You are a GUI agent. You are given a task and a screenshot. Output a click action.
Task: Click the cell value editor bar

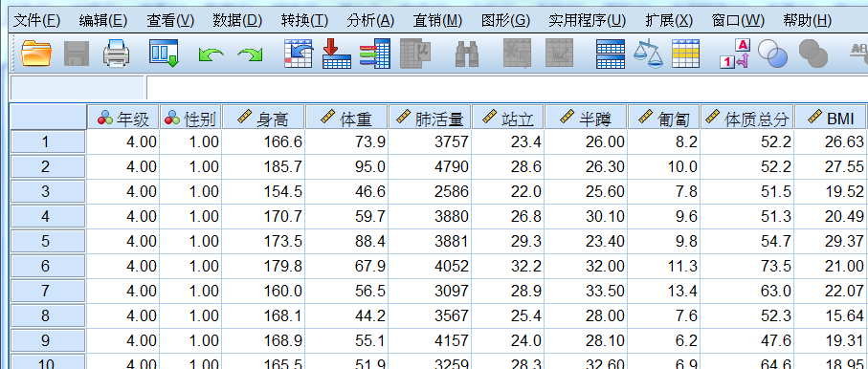(507, 88)
